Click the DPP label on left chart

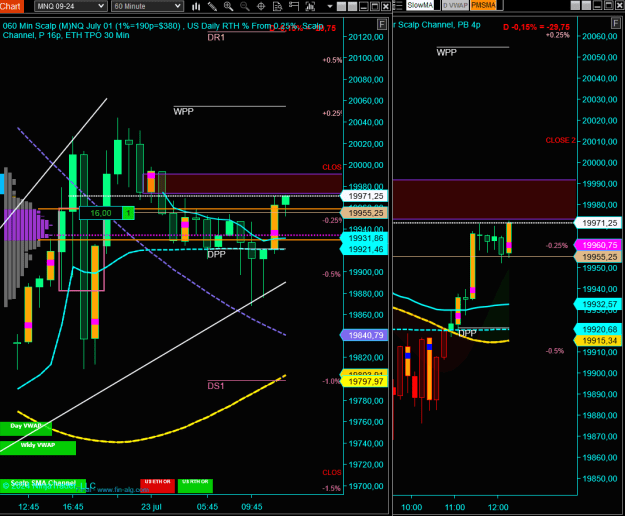pyautogui.click(x=216, y=254)
